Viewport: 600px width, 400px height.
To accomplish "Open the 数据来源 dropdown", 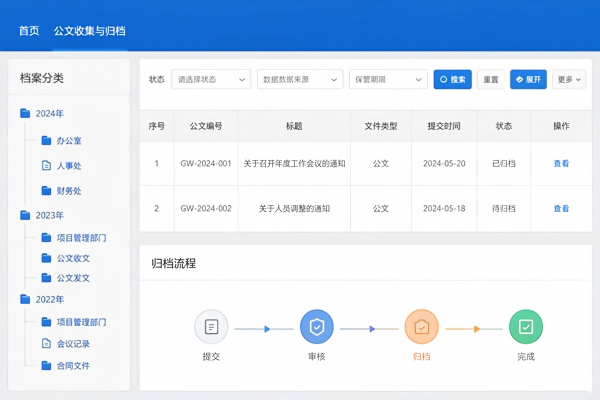I will (300, 79).
